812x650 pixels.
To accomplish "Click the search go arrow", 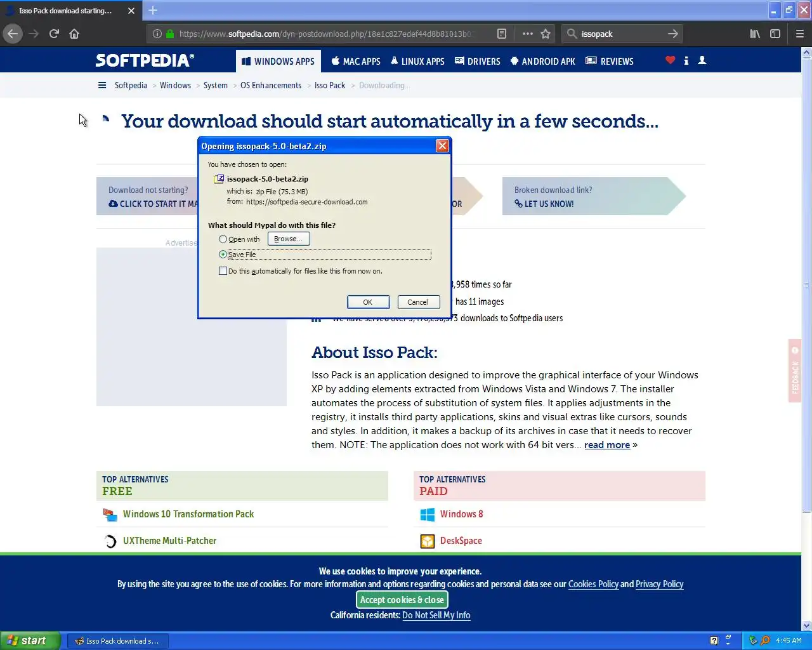I will pyautogui.click(x=673, y=34).
